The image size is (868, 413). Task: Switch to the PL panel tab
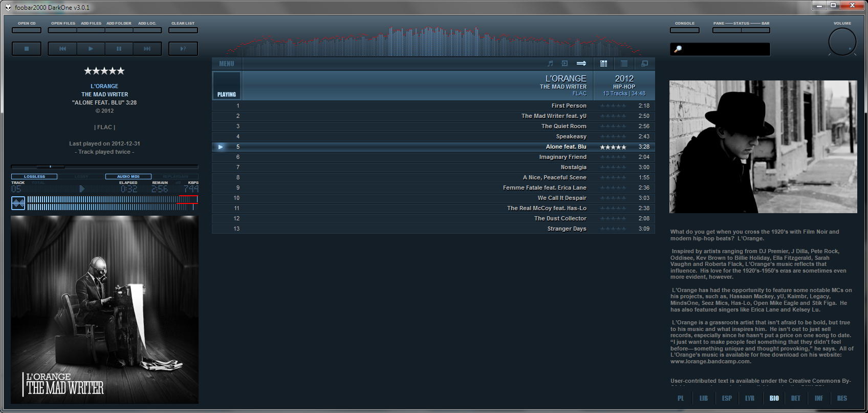[681, 398]
